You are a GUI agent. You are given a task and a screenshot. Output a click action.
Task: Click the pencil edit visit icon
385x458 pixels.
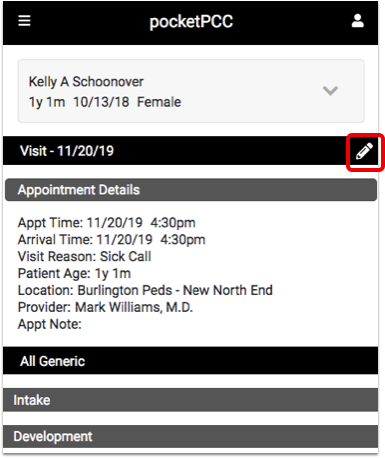[x=364, y=151]
